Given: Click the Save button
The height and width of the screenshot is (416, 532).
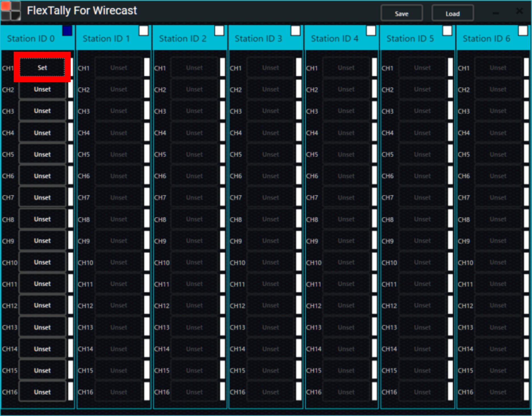Looking at the screenshot, I should 402,13.
